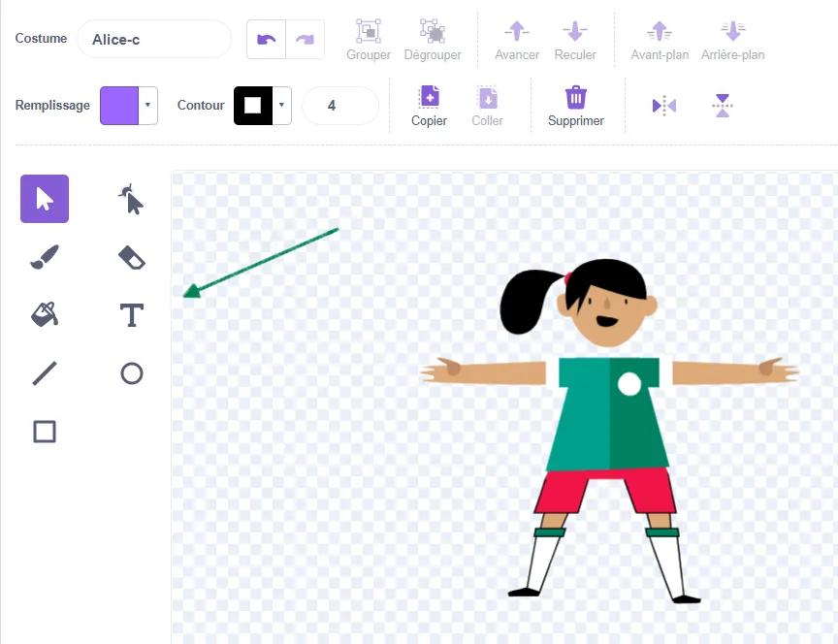Pick the Circle tool
Screen dimensions: 838x644
point(132,373)
